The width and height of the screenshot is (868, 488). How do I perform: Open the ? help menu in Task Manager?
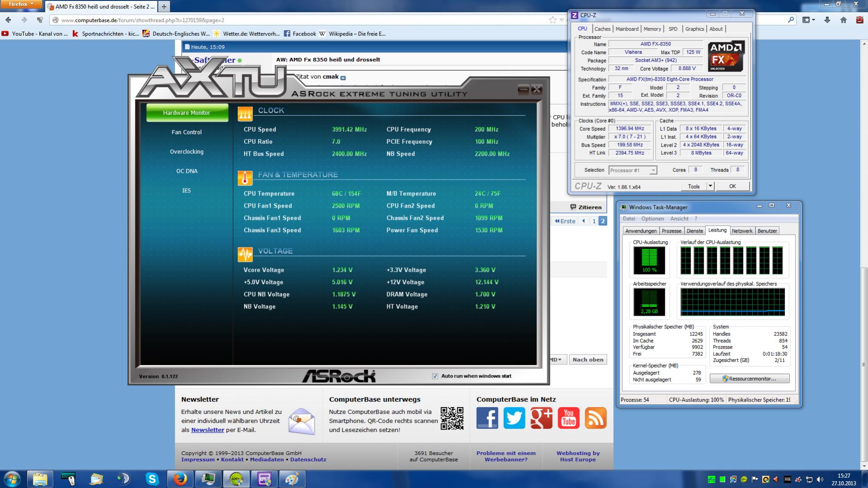pos(696,219)
